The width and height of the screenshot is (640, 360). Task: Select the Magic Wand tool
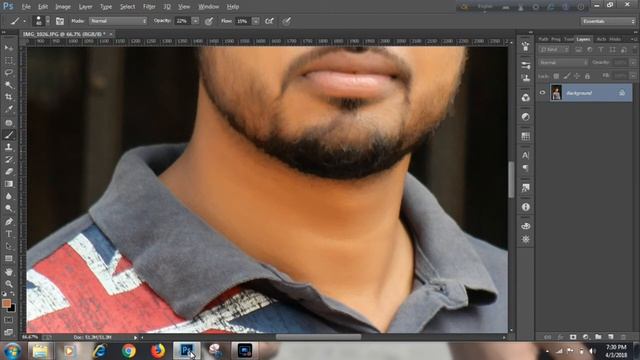(9, 85)
